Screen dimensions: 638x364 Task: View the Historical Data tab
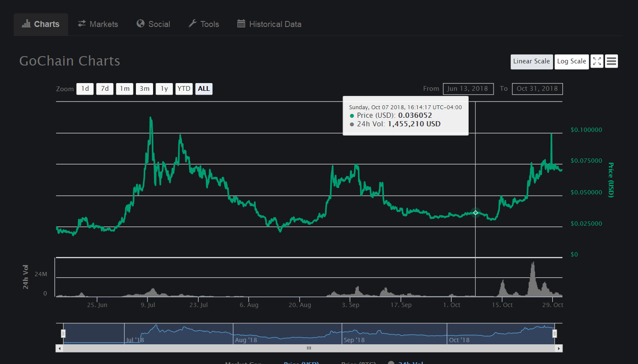click(x=269, y=24)
